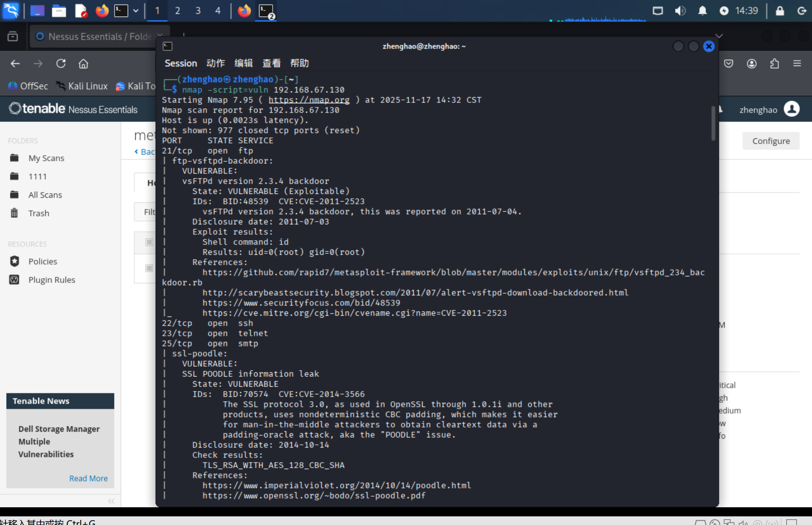Click the zhenghao user avatar icon

coord(792,109)
